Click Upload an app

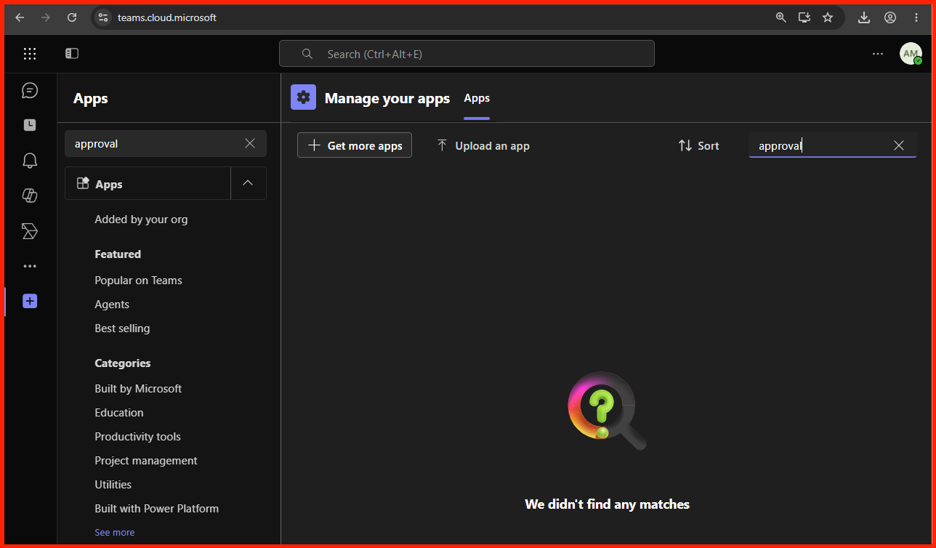[483, 146]
